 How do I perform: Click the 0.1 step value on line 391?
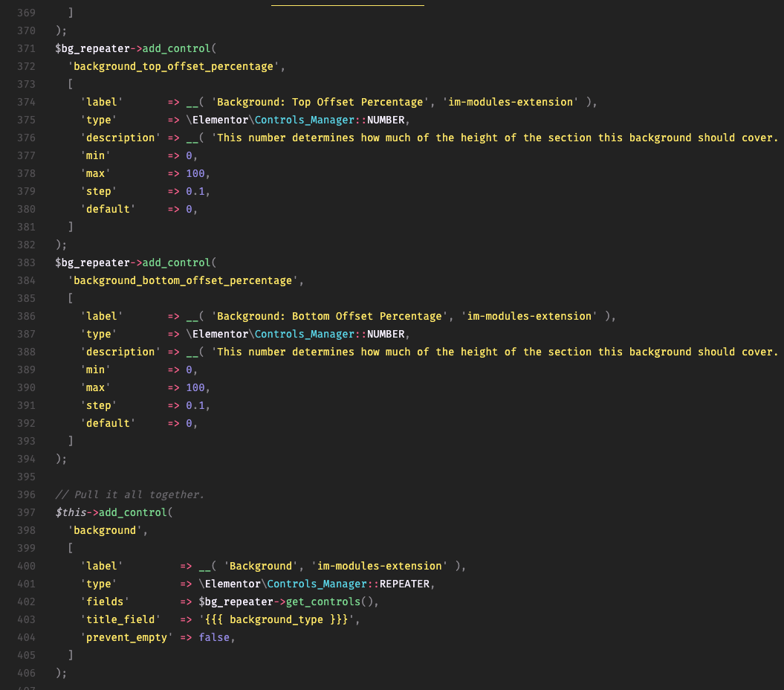pos(195,405)
